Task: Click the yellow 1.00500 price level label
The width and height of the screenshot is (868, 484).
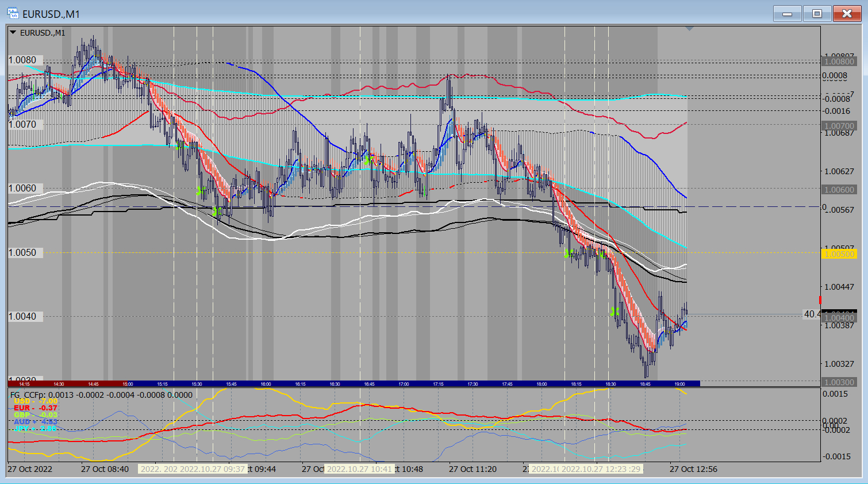Action: tap(839, 254)
